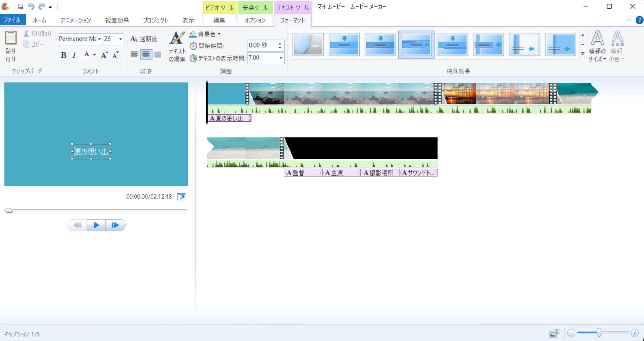The height and width of the screenshot is (341, 644).
Task: Redo the last action
Action: [41, 7]
